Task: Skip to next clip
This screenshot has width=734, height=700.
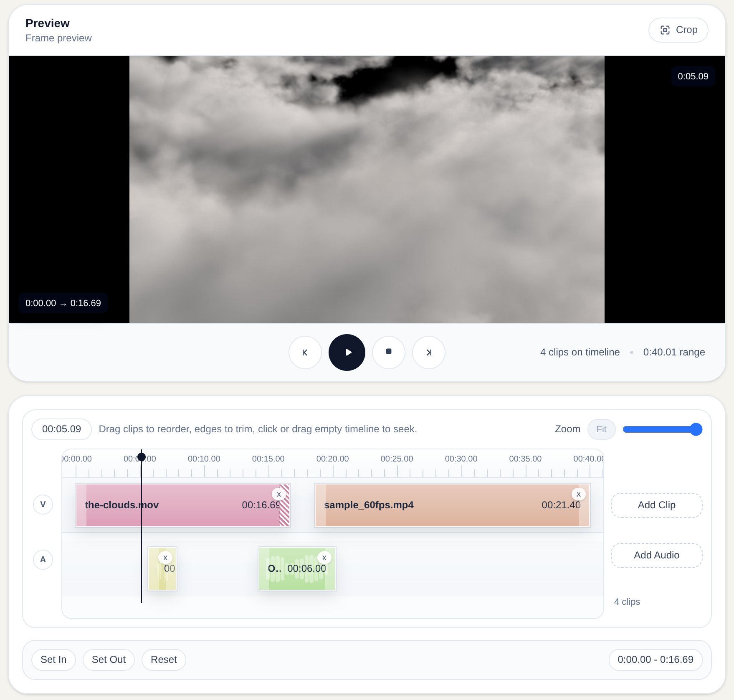Action: pyautogui.click(x=429, y=353)
